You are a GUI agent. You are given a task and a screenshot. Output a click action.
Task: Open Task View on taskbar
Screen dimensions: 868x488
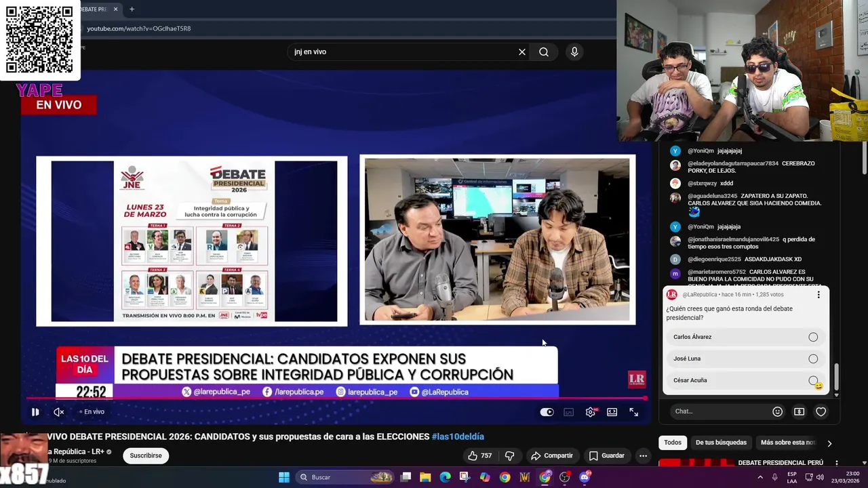coord(406,477)
